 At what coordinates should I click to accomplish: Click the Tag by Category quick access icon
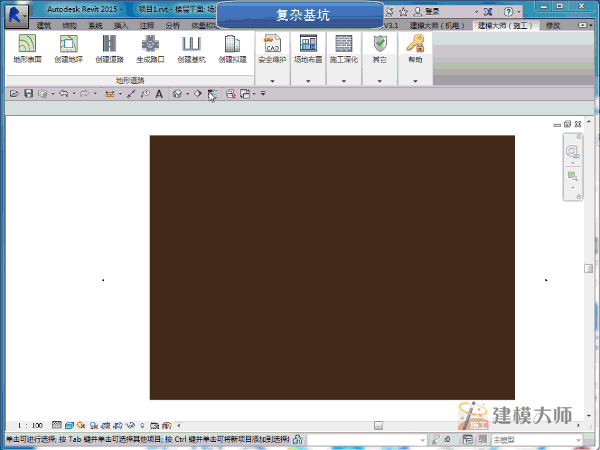[x=145, y=93]
